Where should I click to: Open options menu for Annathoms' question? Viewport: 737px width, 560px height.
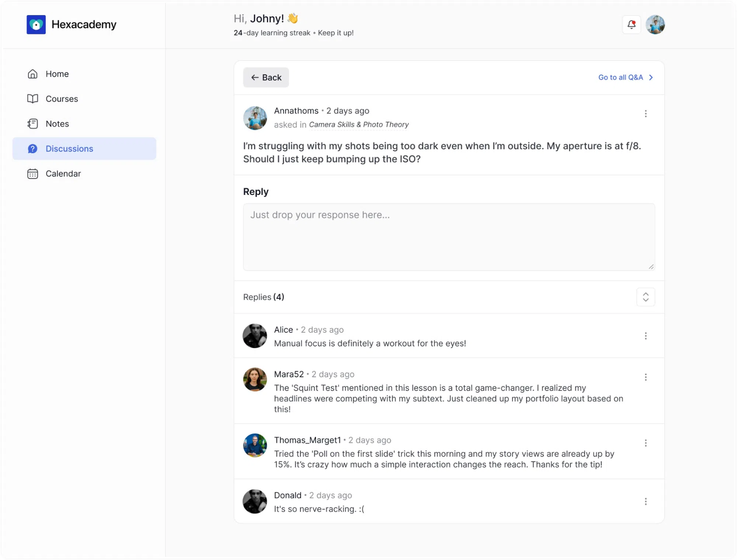tap(645, 114)
